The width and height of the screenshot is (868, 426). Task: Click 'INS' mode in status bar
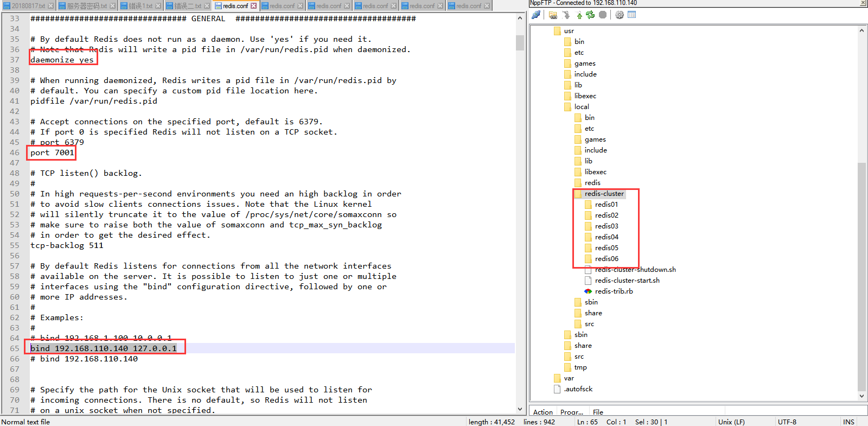coord(848,422)
